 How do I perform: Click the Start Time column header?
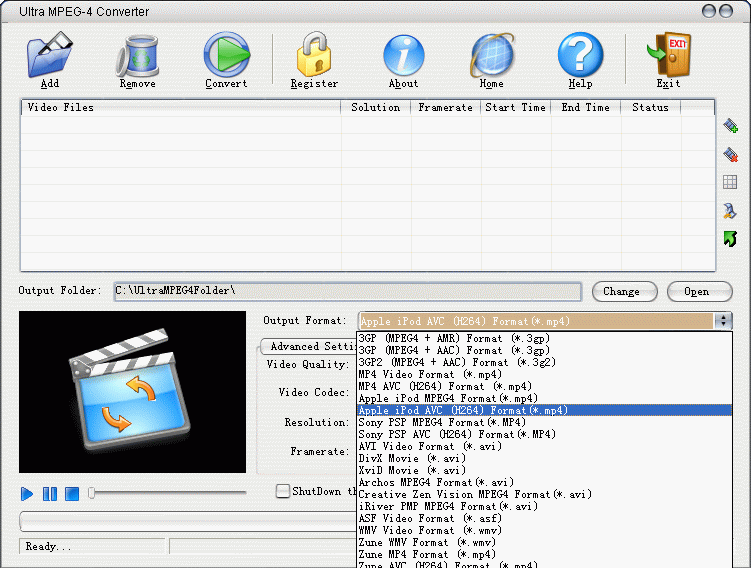(515, 107)
